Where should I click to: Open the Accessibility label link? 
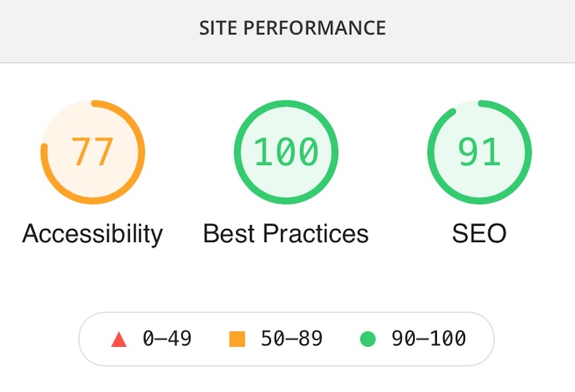(x=92, y=234)
